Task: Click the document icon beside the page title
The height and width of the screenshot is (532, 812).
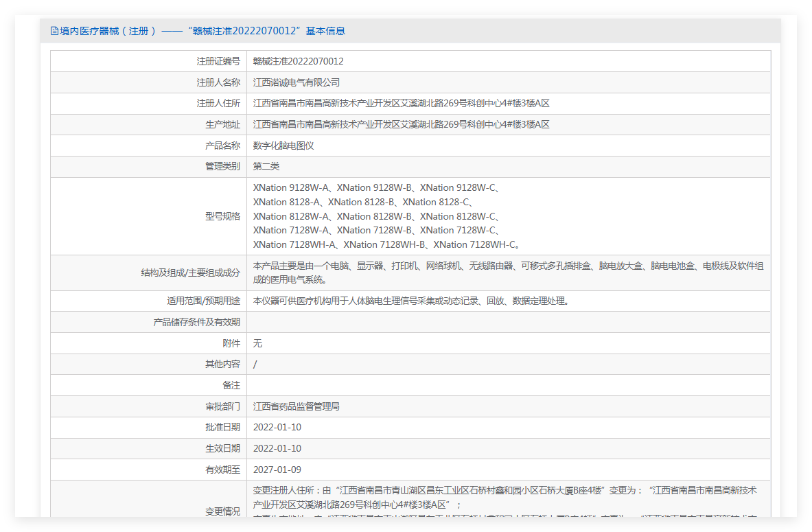Action: point(54,31)
